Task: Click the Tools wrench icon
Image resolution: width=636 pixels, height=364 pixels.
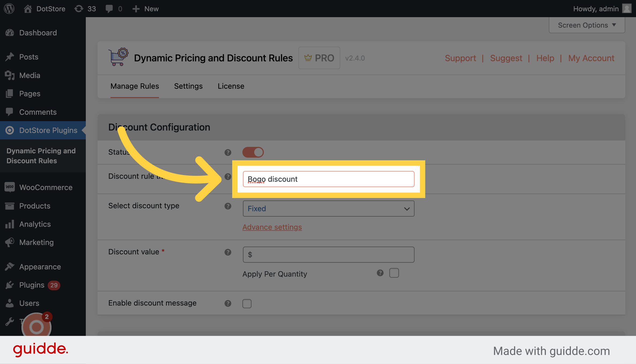Action: tap(10, 321)
